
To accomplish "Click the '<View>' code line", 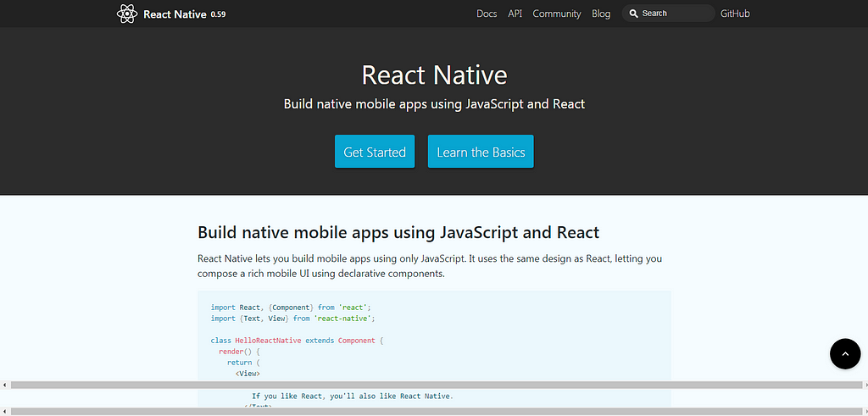I will click(248, 374).
